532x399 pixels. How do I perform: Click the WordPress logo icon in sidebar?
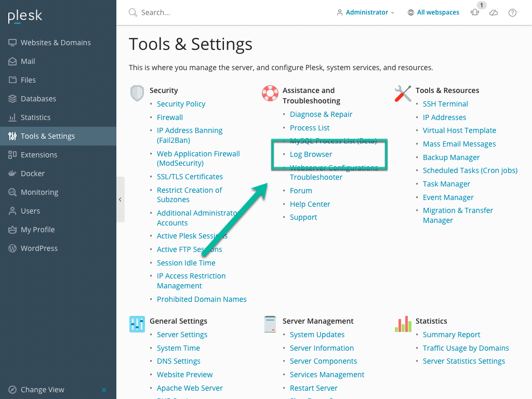coord(12,248)
